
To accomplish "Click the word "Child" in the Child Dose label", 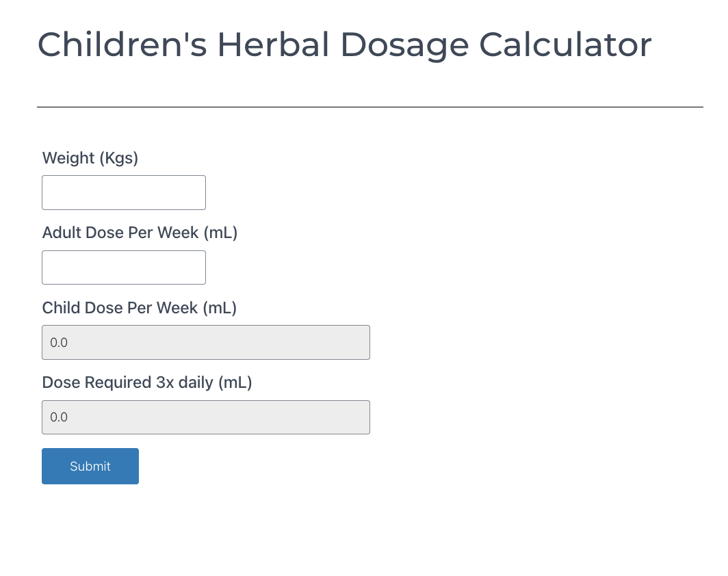I will pos(61,308).
